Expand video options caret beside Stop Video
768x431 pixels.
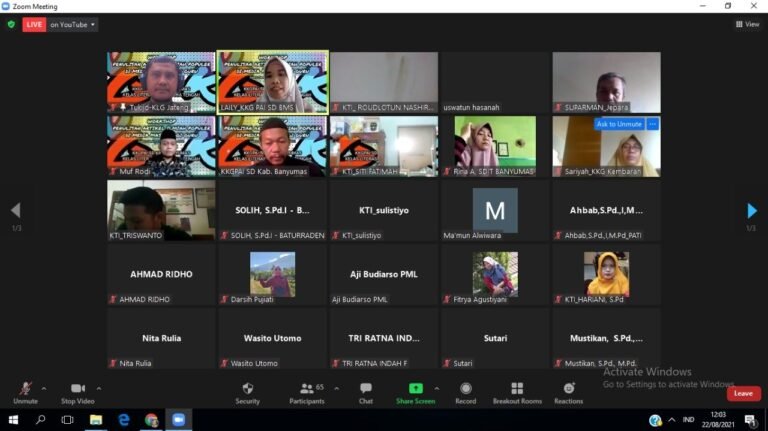tap(99, 389)
